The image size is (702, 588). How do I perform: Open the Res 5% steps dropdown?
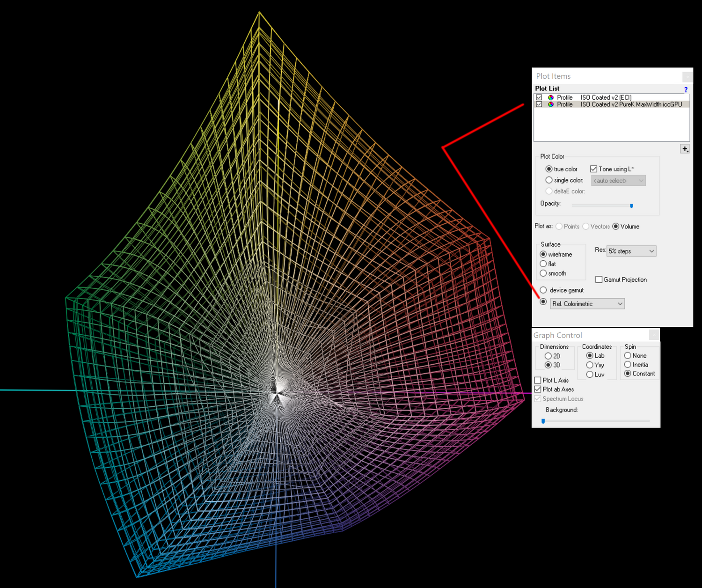pos(631,251)
